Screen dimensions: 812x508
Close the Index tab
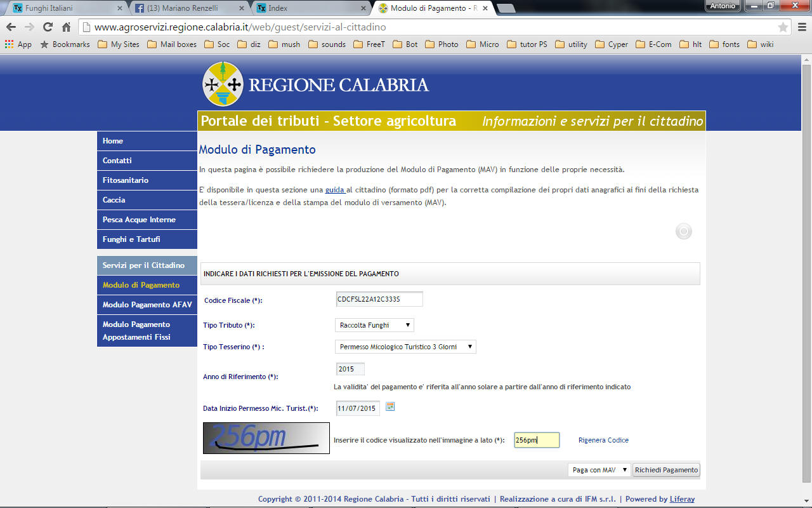click(x=364, y=8)
